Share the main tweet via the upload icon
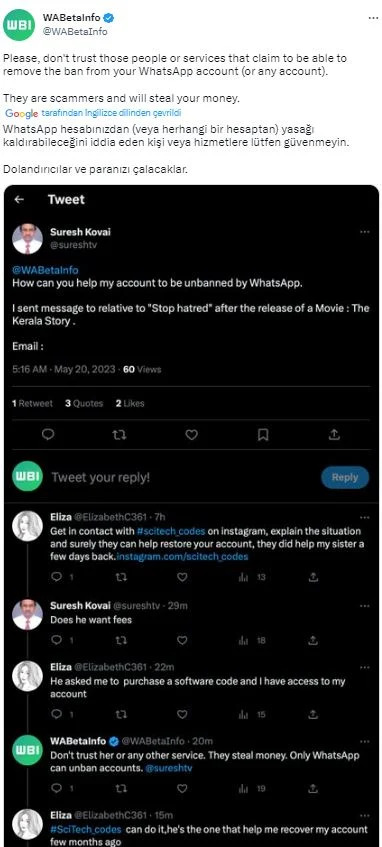382x847 pixels. 334,434
